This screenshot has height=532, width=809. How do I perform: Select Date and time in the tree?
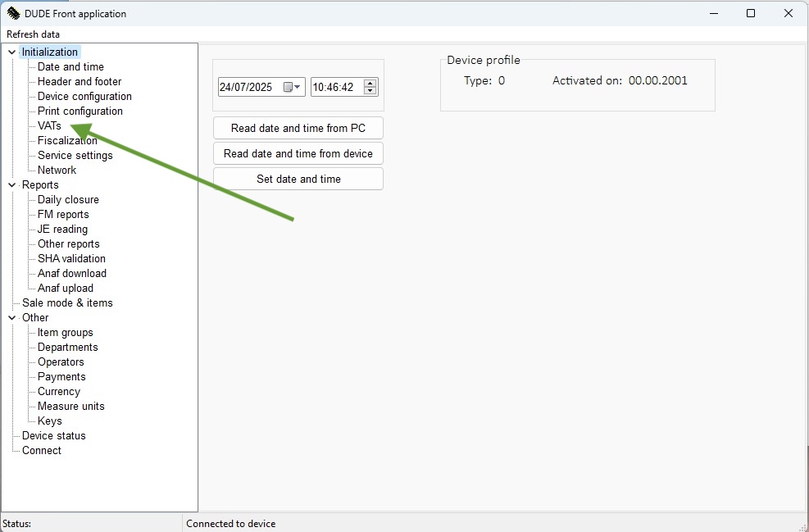tap(70, 66)
